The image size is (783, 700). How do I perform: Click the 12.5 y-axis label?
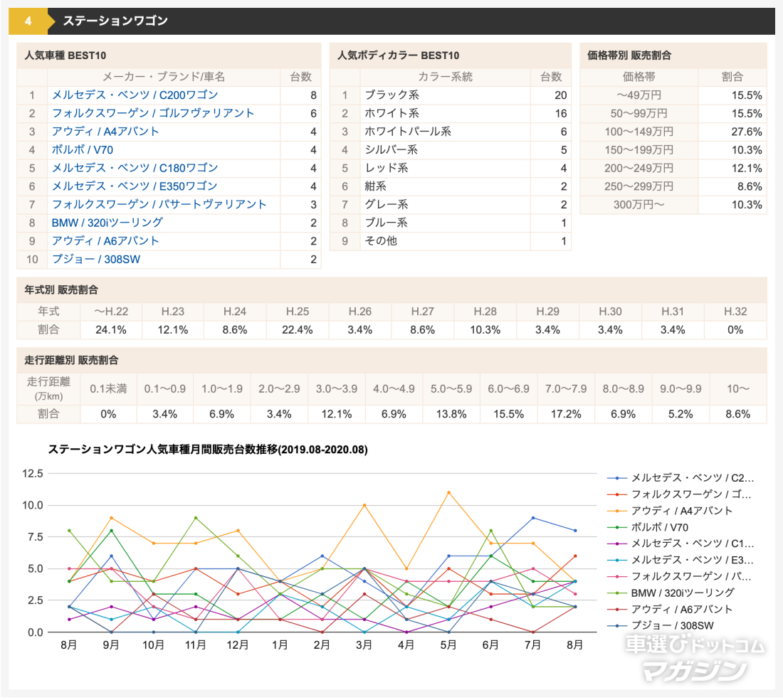(33, 474)
